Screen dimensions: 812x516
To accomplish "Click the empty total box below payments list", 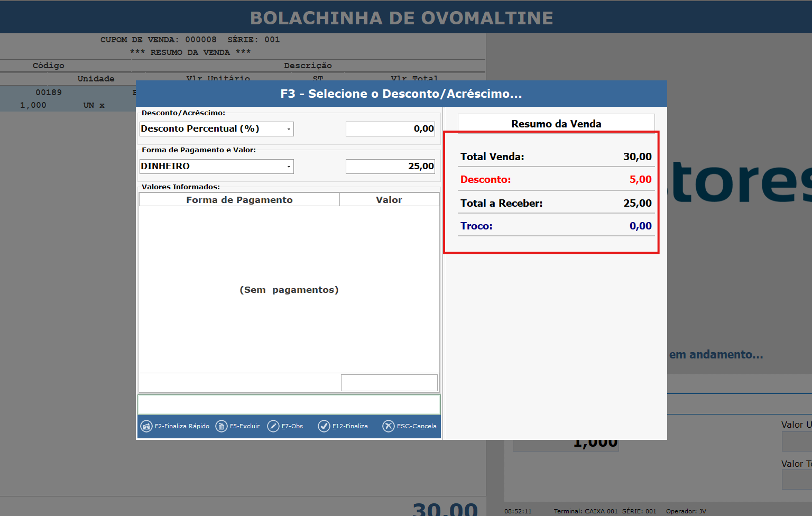I will 389,383.
